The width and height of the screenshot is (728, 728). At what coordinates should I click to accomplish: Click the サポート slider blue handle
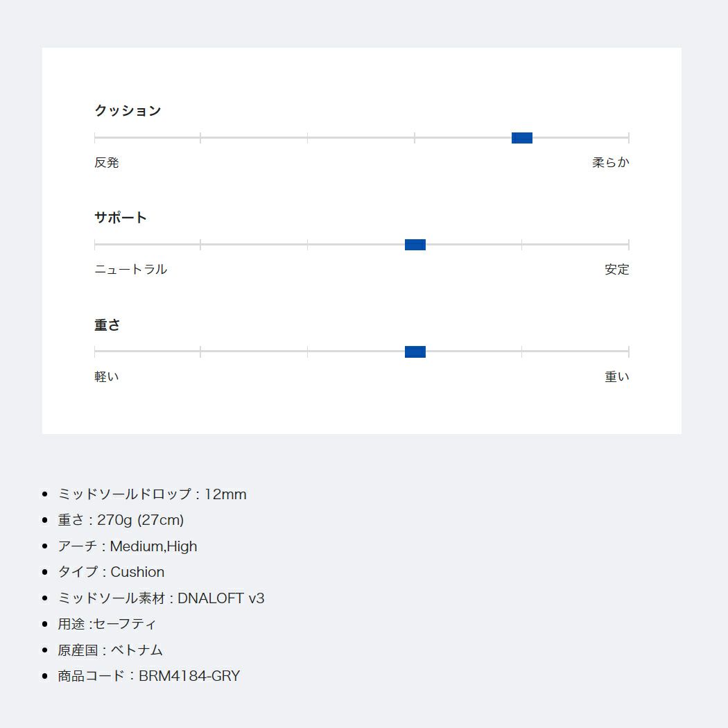pyautogui.click(x=415, y=245)
